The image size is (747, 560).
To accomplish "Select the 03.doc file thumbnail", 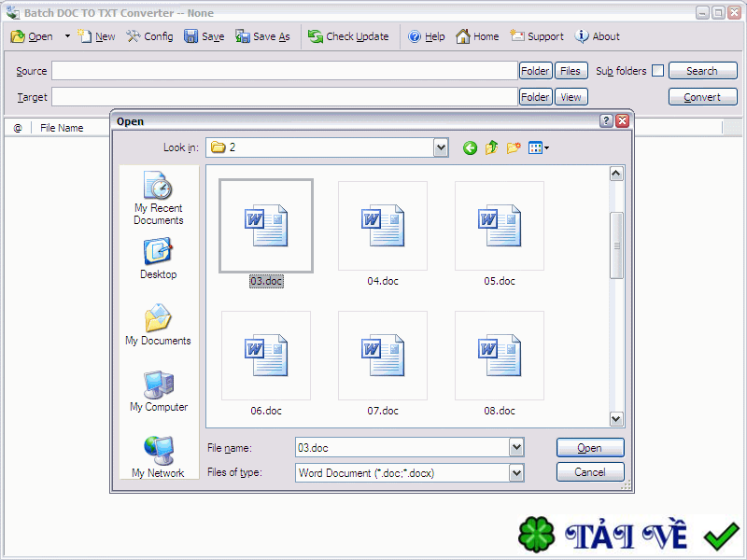I will pos(266,226).
